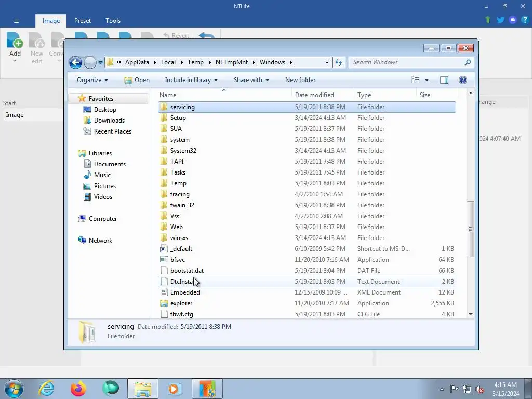The width and height of the screenshot is (532, 399).
Task: Show hidden tray icons
Action: tap(442, 389)
